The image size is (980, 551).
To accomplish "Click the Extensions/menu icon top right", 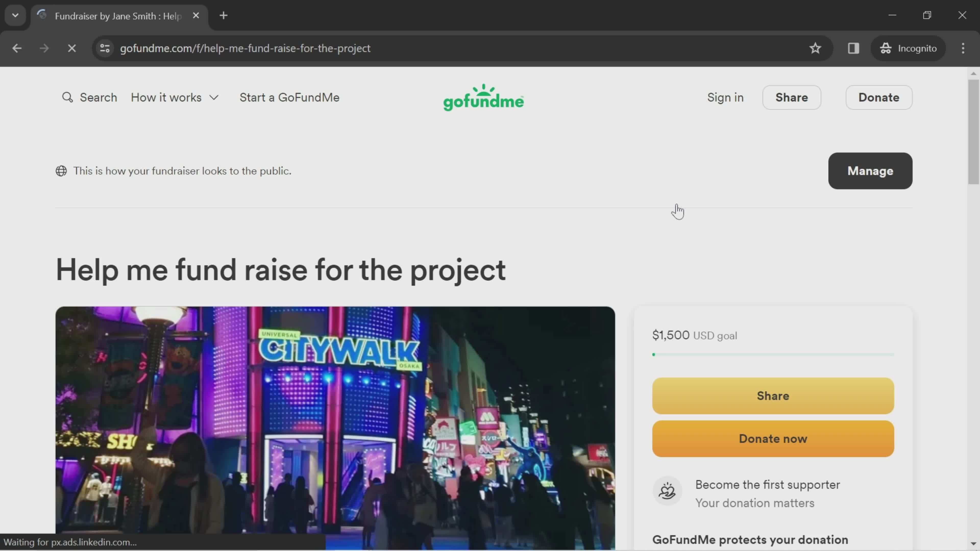I will tap(966, 48).
